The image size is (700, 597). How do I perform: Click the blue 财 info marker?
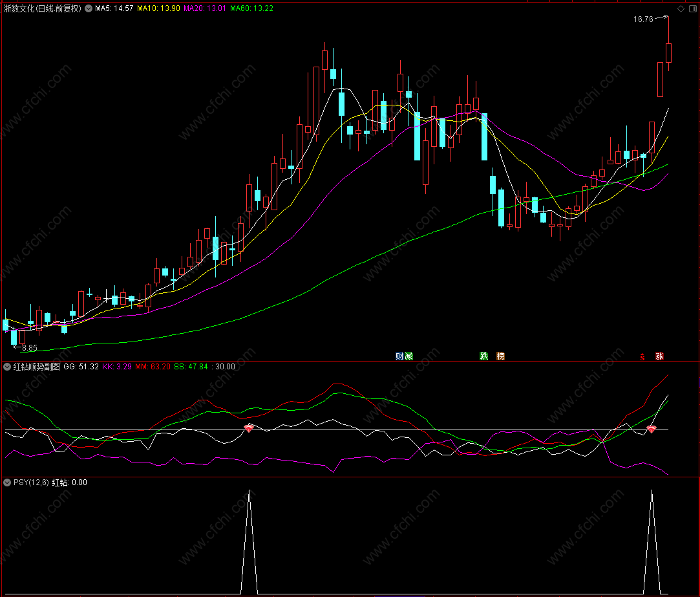coord(399,356)
